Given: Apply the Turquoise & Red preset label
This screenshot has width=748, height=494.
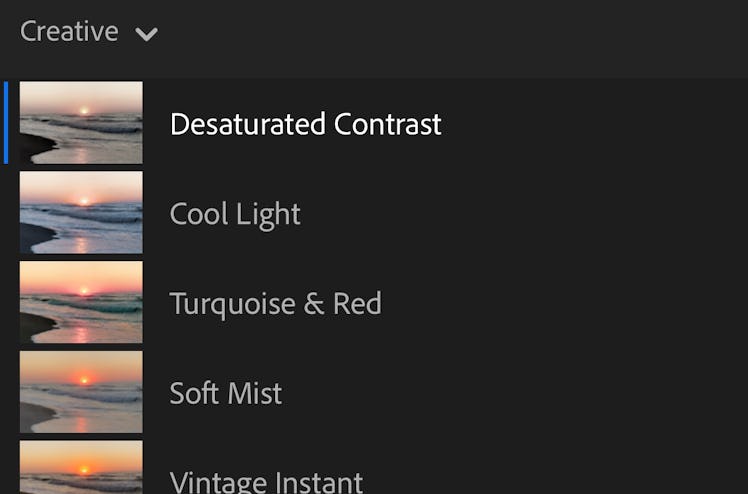Looking at the screenshot, I should point(275,303).
